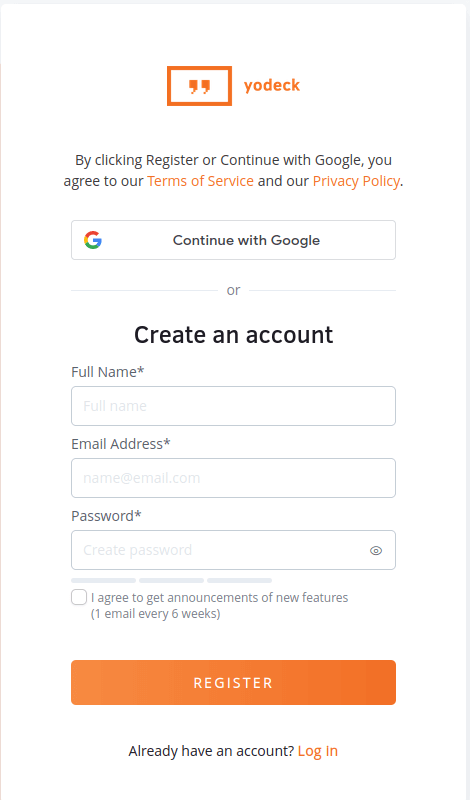Click the Email Address* field label
The image size is (470, 800).
pos(120,444)
